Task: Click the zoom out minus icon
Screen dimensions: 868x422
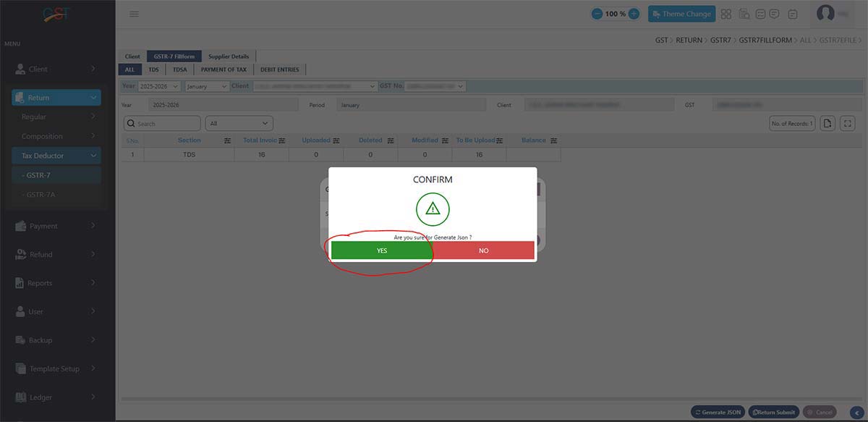Action: pos(597,14)
